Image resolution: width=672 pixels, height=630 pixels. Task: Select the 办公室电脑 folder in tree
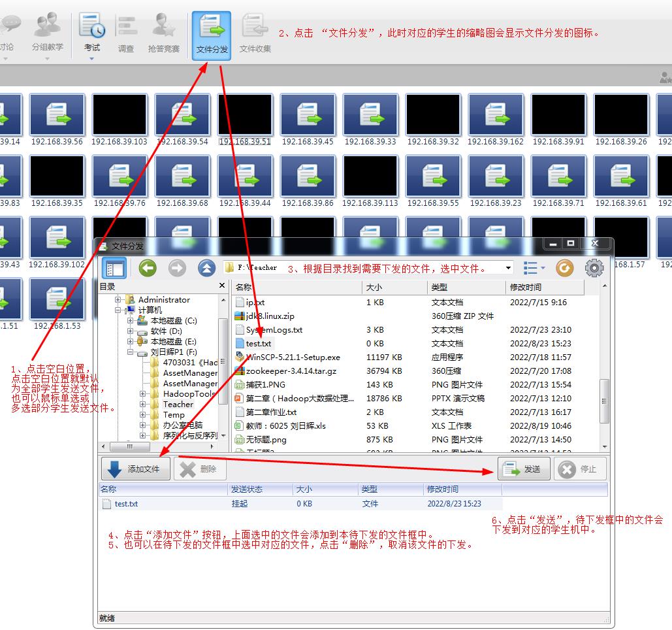tap(183, 425)
